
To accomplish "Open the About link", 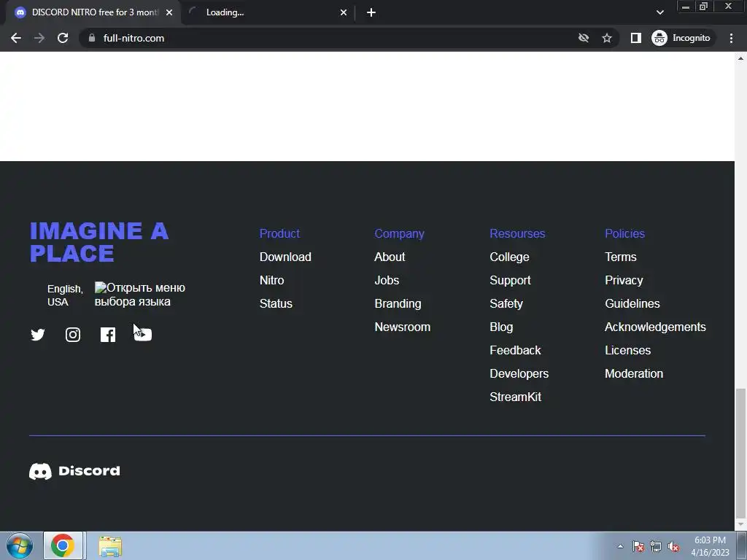I will (x=390, y=257).
